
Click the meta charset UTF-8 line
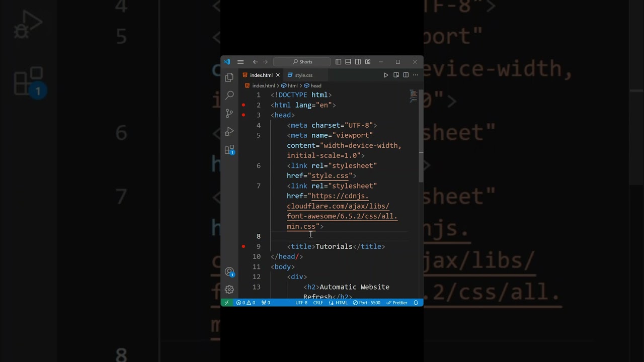(x=332, y=125)
